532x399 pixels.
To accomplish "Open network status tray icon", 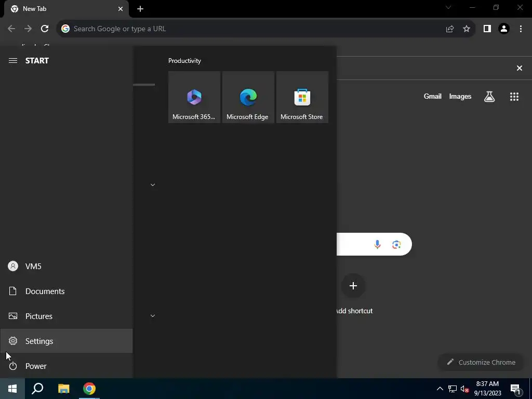I will (x=453, y=389).
